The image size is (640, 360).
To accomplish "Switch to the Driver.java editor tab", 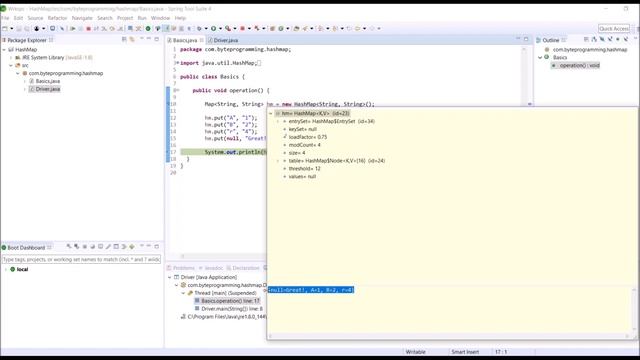I will coord(223,40).
